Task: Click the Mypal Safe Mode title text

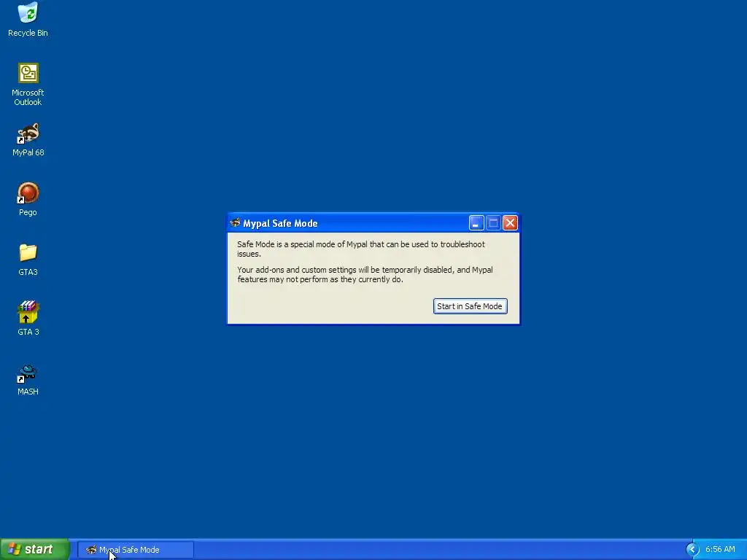Action: point(280,223)
